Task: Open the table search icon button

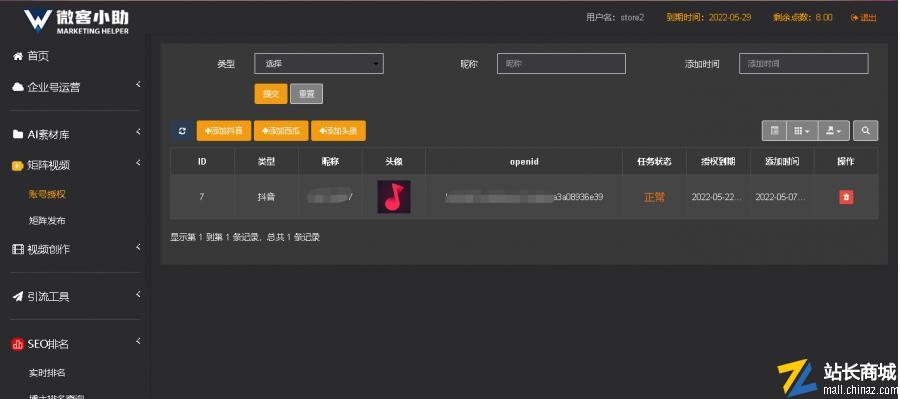Action: coord(866,131)
